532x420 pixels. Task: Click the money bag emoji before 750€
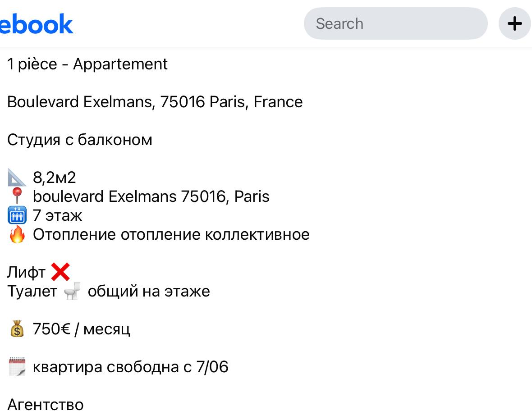point(17,329)
